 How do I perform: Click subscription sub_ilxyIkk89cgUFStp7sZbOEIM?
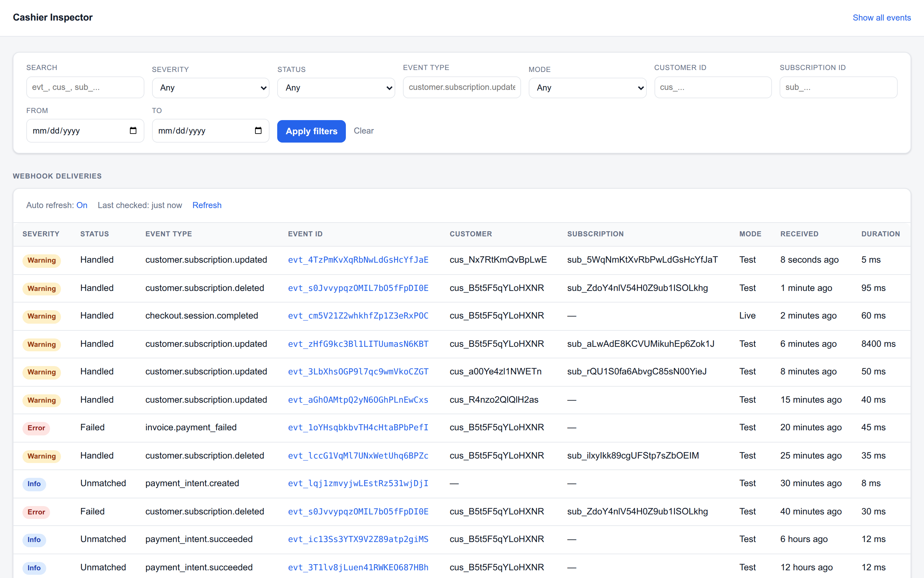point(633,456)
